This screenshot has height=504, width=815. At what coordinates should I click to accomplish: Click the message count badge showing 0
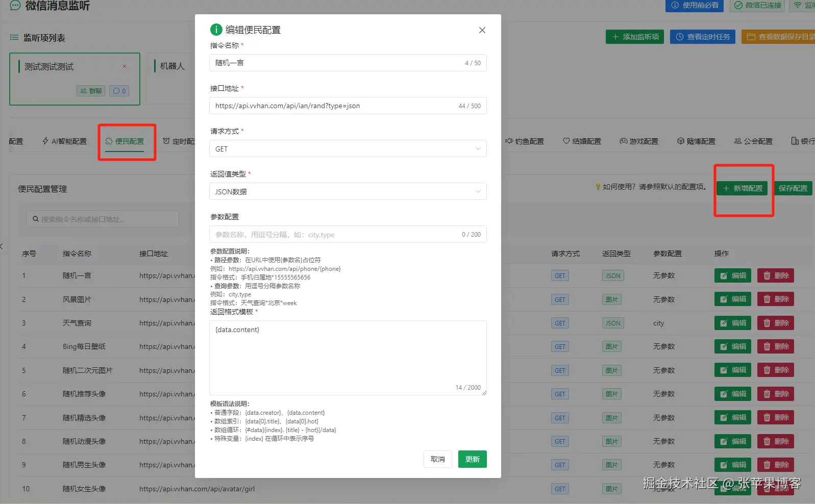119,91
